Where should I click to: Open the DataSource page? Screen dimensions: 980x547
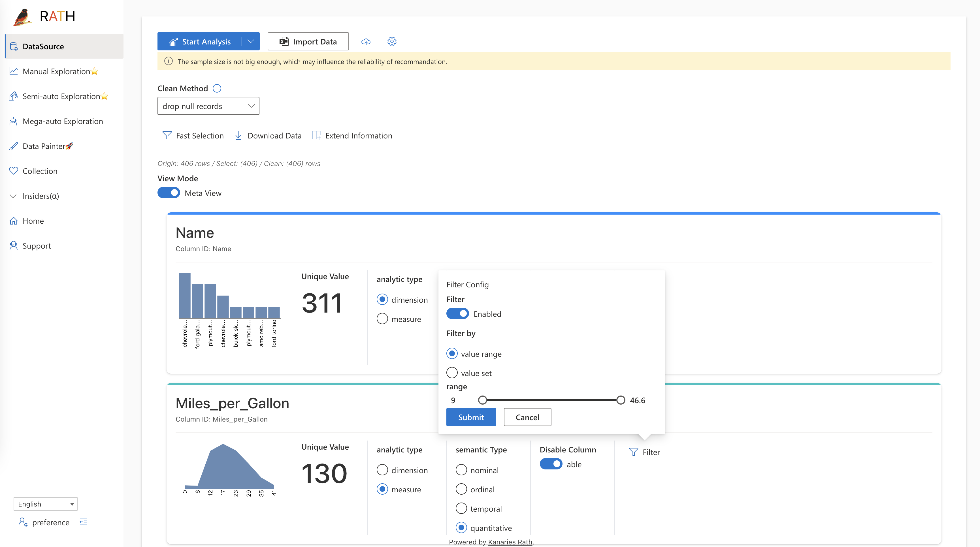(x=64, y=46)
